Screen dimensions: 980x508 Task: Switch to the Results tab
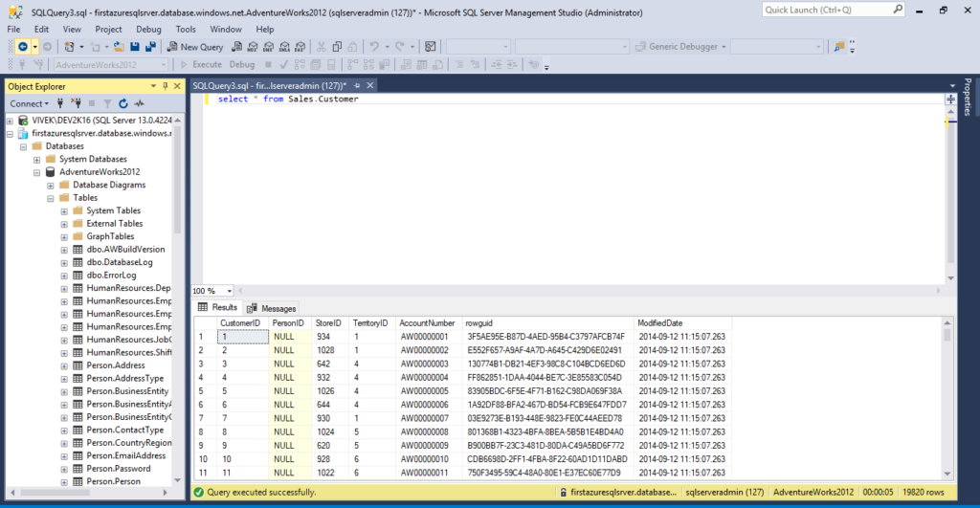click(x=217, y=307)
